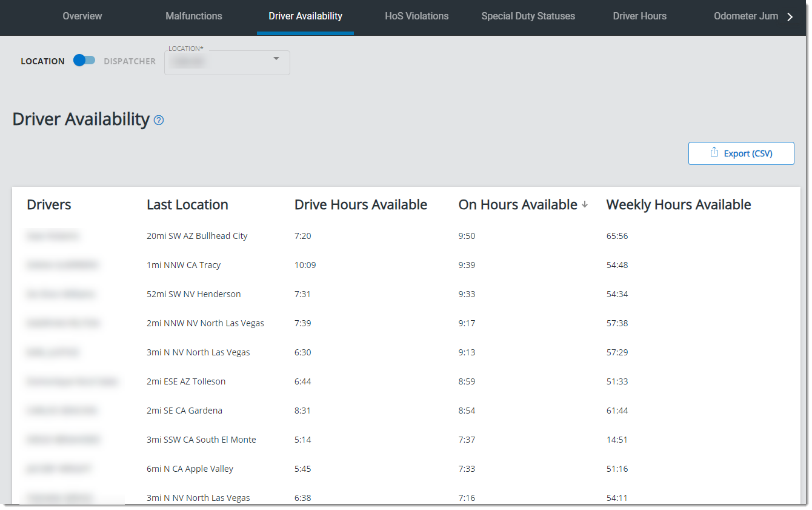Click the Export (CSV) button

(741, 153)
